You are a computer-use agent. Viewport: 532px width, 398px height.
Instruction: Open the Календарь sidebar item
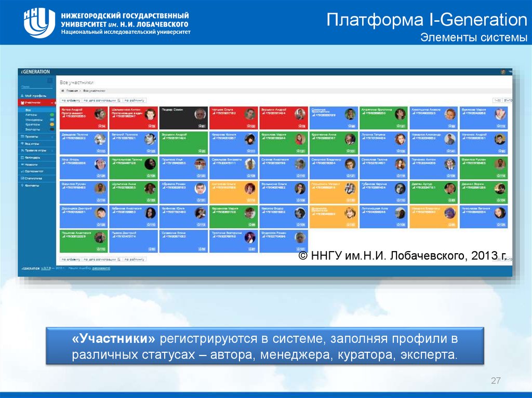[x=32, y=157]
